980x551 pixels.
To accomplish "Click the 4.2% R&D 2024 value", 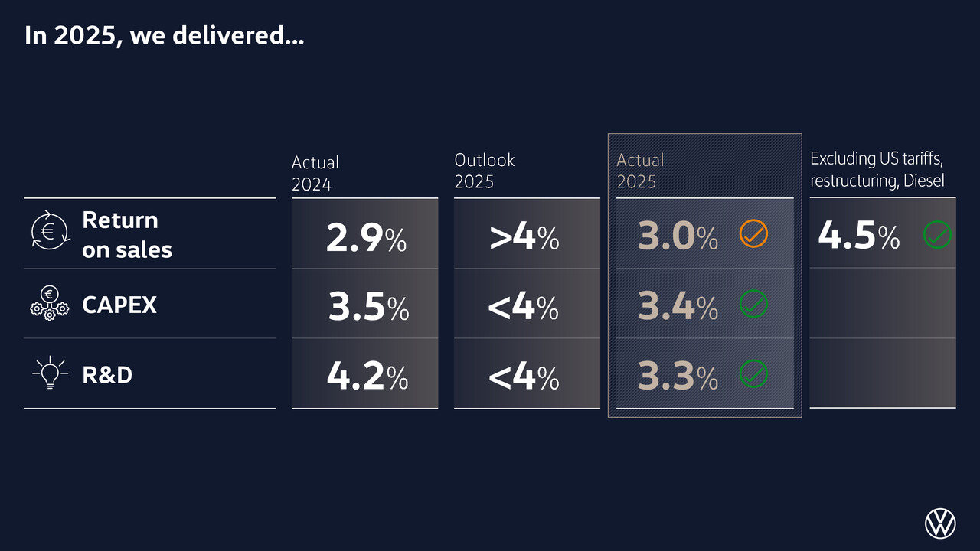I will coord(367,377).
